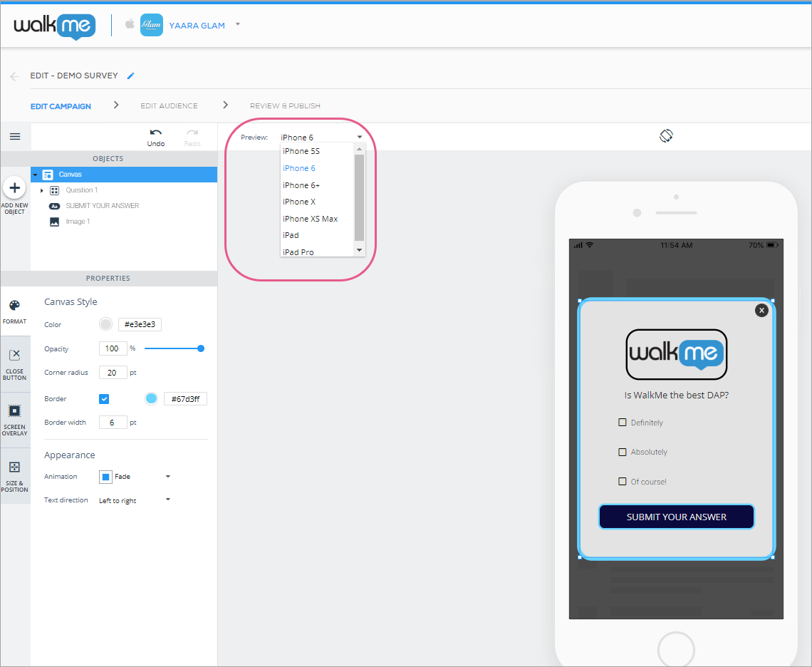The height and width of the screenshot is (667, 812).
Task: Edit the canvas color hex field
Action: (x=140, y=324)
